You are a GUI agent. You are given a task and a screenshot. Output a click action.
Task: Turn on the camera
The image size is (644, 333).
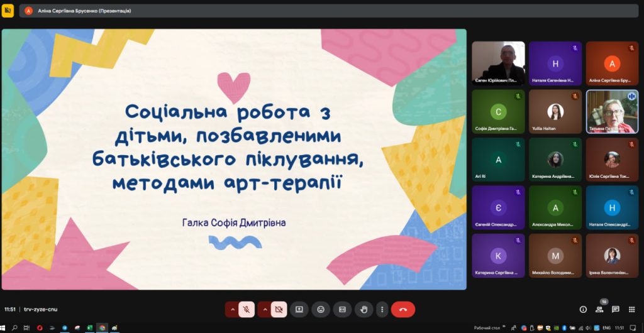click(x=279, y=309)
